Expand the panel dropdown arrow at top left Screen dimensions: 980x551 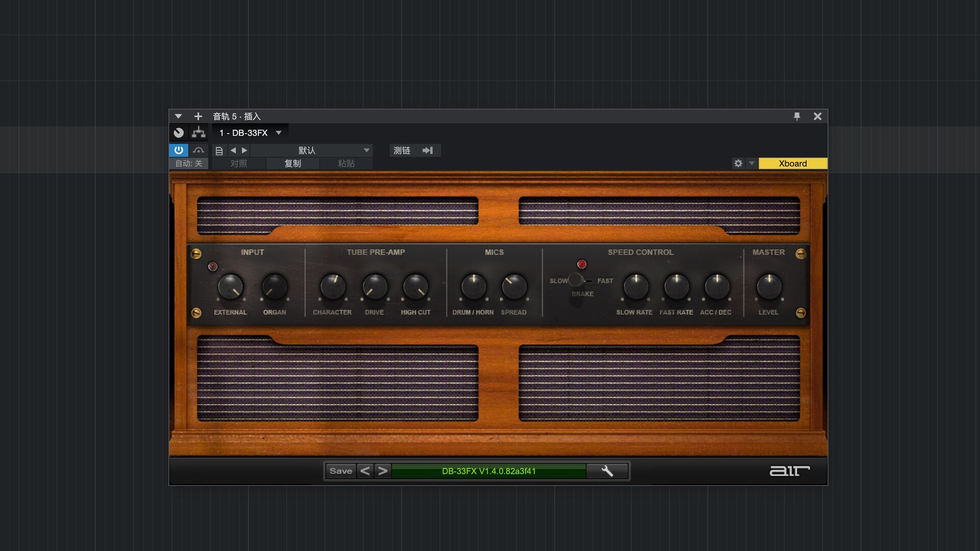178,116
